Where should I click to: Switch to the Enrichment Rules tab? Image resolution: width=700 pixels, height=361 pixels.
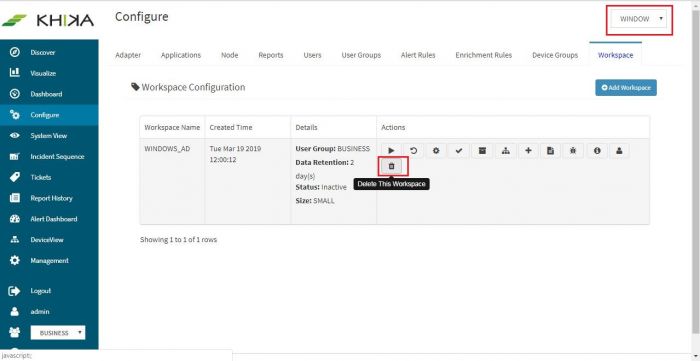tap(483, 55)
